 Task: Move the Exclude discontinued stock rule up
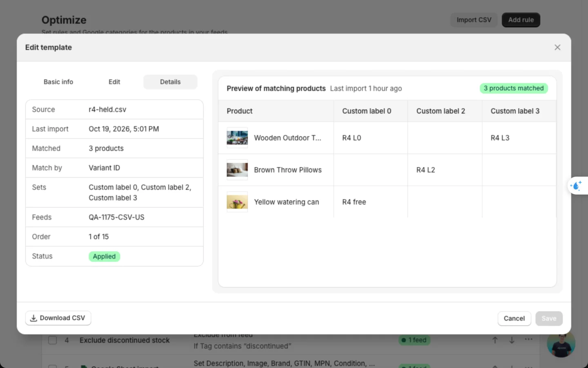pos(495,340)
